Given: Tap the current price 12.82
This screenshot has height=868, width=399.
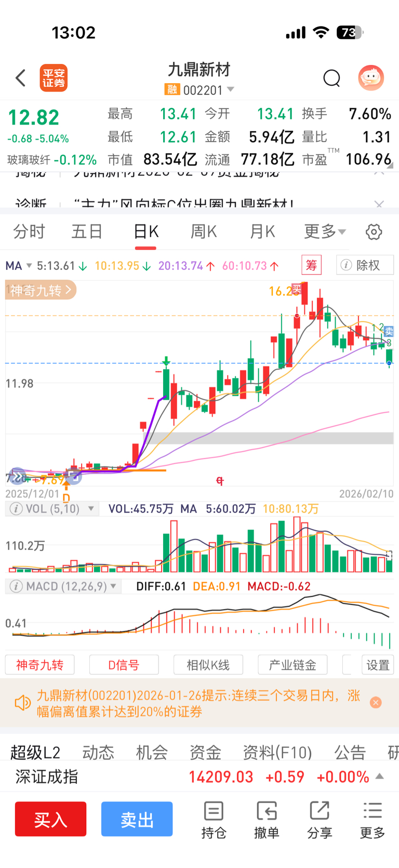Looking at the screenshot, I should [33, 117].
